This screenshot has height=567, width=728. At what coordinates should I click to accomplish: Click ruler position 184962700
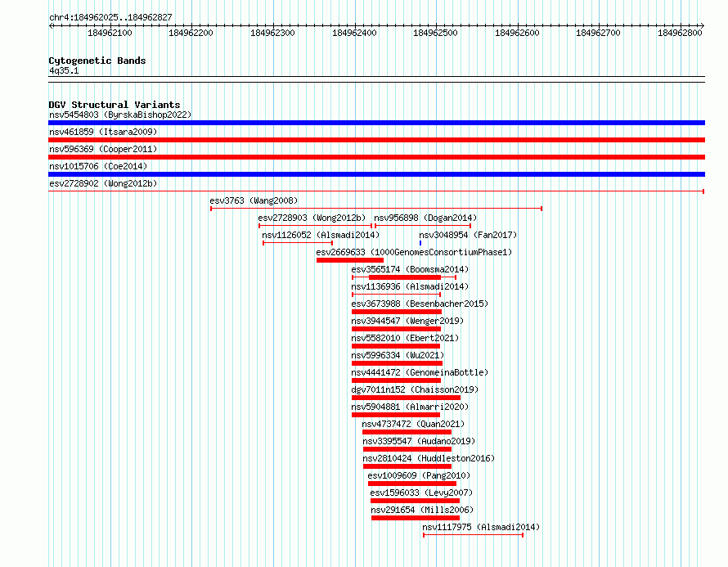[598, 33]
